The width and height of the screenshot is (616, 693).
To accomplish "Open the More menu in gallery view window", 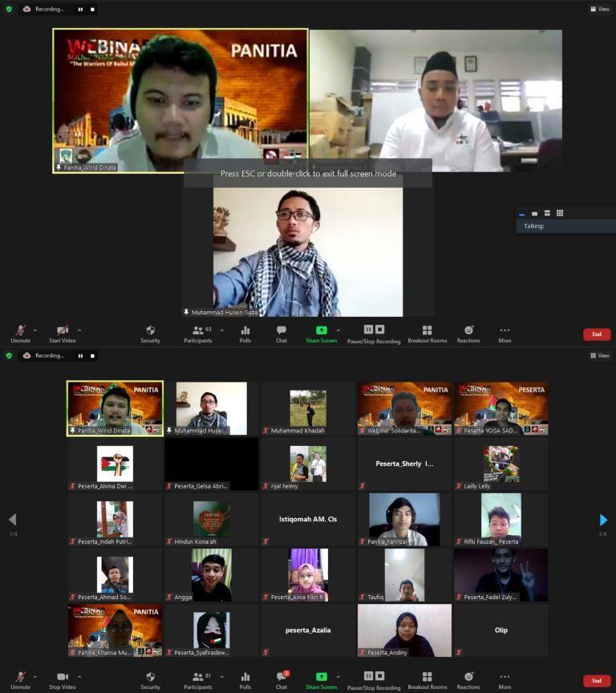I will (505, 680).
